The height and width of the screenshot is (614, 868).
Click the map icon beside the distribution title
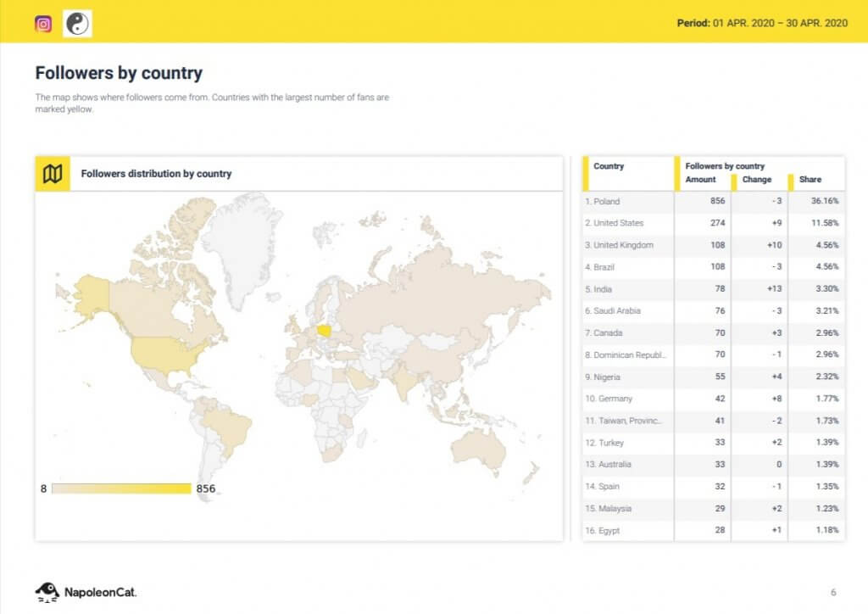click(53, 174)
